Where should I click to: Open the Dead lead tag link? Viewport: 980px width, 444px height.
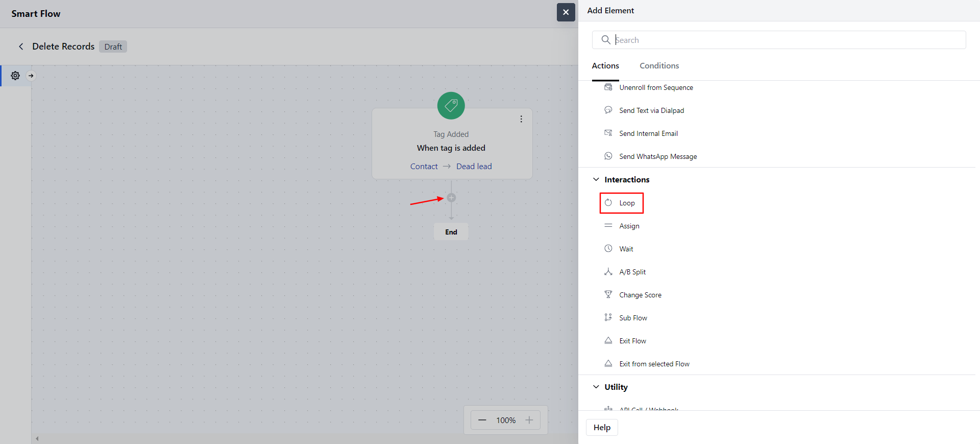click(474, 167)
